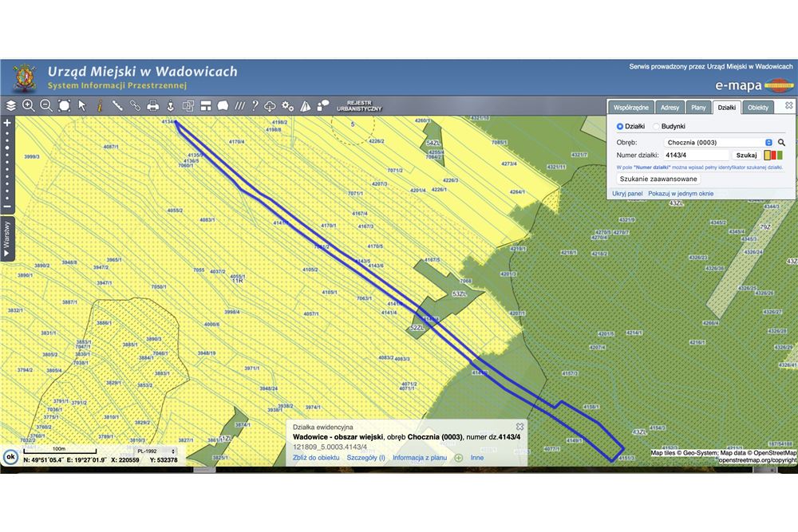Pick the red highlight color swatch
This screenshot has width=798, height=532.
click(x=773, y=155)
